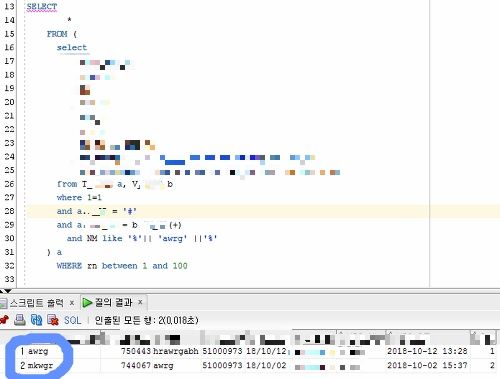Click the delete row icon with red X
Viewport: 500px width, 379px height.
click(x=53, y=320)
